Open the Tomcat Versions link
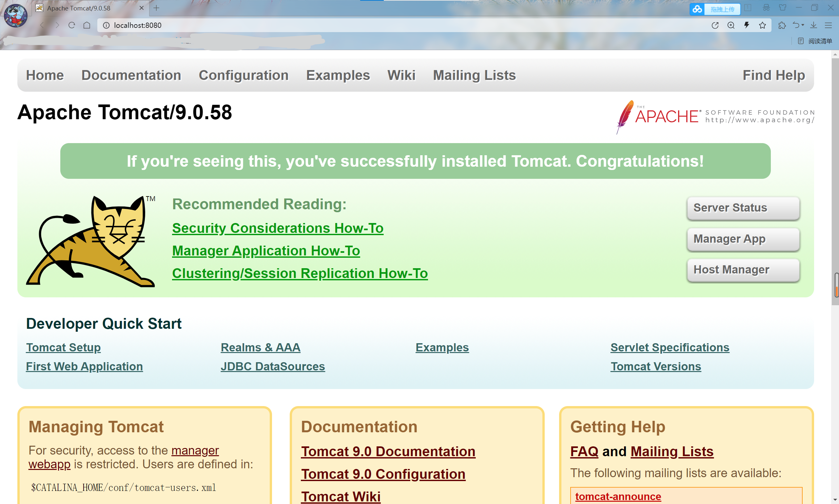Image resolution: width=839 pixels, height=504 pixels. point(656,366)
